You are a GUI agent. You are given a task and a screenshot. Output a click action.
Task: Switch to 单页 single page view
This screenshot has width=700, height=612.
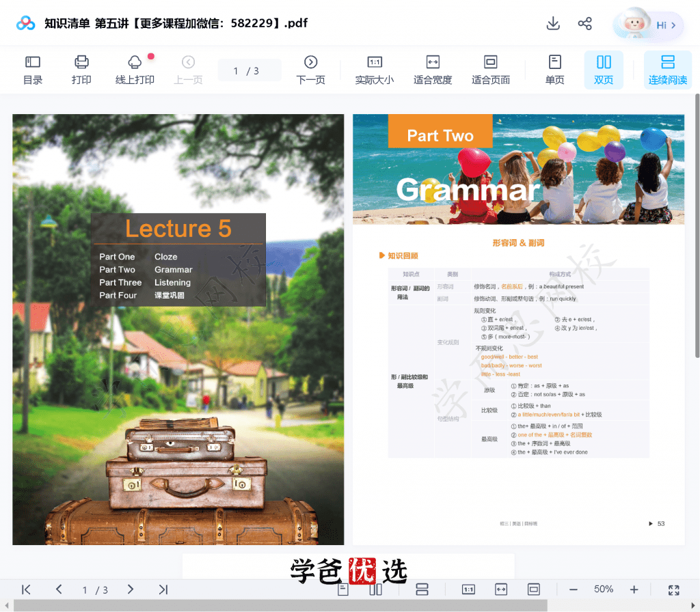tap(554, 70)
